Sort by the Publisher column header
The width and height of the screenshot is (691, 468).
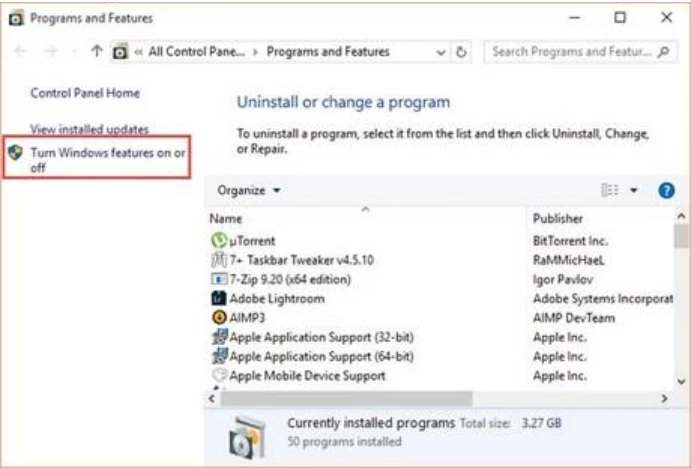[557, 219]
